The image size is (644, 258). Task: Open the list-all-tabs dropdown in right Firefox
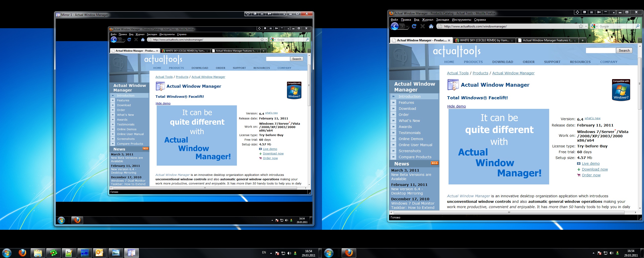tap(640, 40)
